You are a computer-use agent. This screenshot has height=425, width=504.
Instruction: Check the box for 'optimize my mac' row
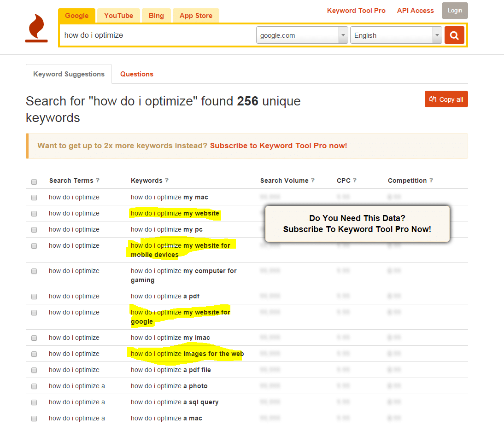(x=34, y=198)
